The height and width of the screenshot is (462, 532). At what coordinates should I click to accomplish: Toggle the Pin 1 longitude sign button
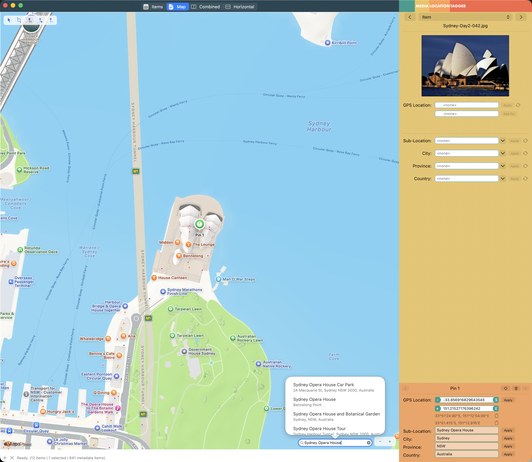click(x=438, y=408)
